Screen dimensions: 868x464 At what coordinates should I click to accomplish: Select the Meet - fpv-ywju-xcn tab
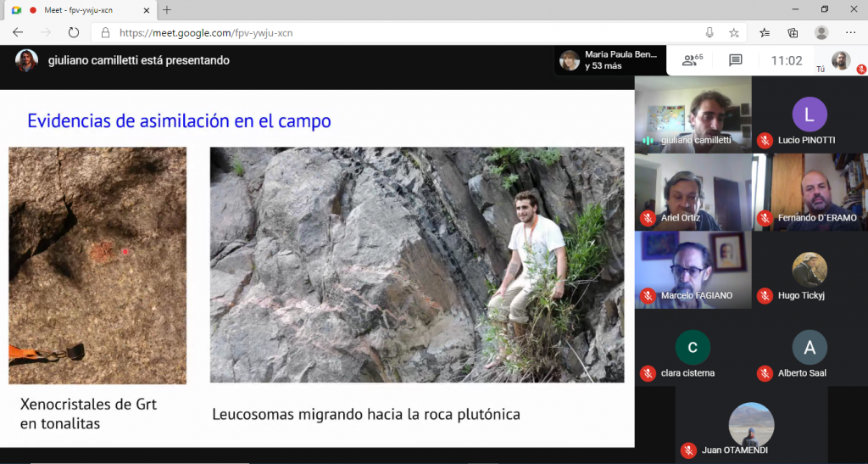81,10
